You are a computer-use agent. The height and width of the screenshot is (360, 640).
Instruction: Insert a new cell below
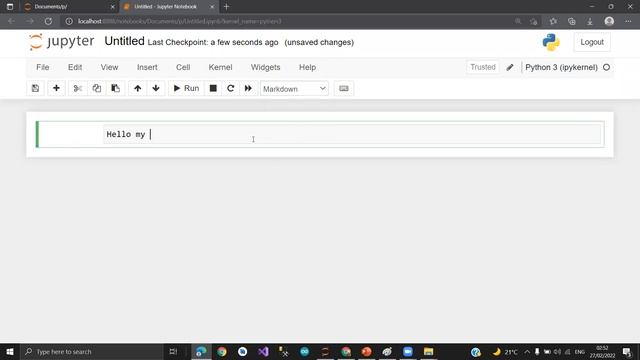[x=56, y=88]
